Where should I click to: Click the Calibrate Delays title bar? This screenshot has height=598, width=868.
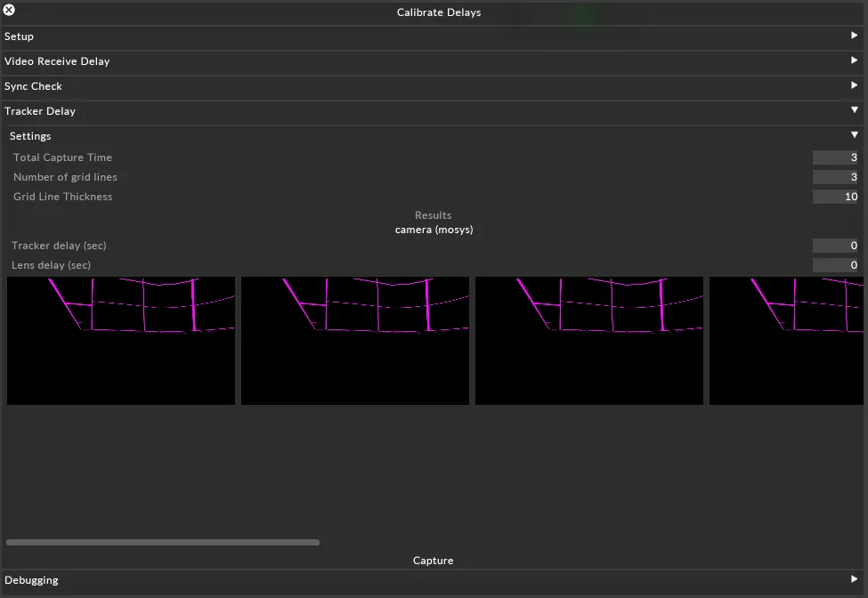point(439,12)
